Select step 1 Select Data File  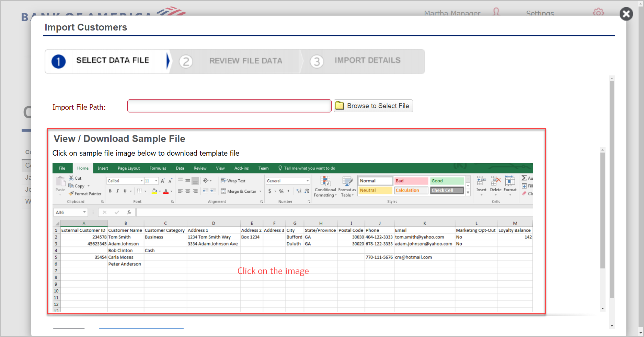tap(107, 61)
